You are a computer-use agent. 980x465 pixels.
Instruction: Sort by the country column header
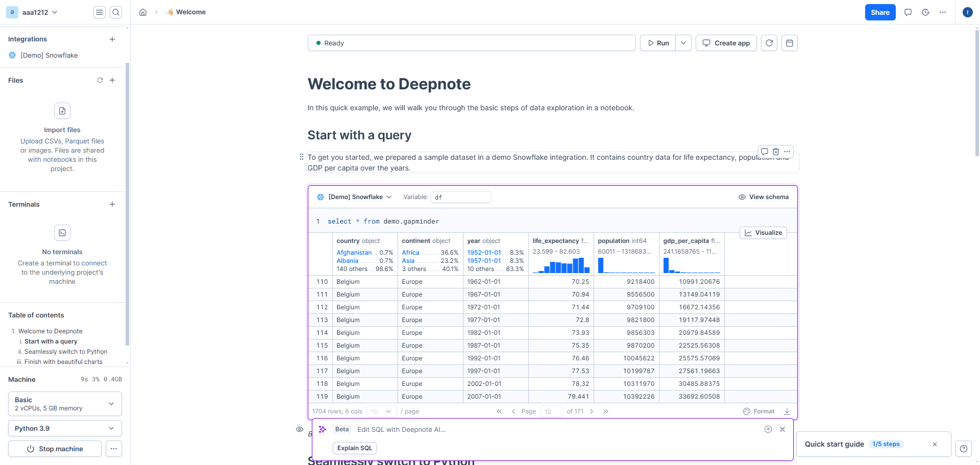[x=358, y=241]
